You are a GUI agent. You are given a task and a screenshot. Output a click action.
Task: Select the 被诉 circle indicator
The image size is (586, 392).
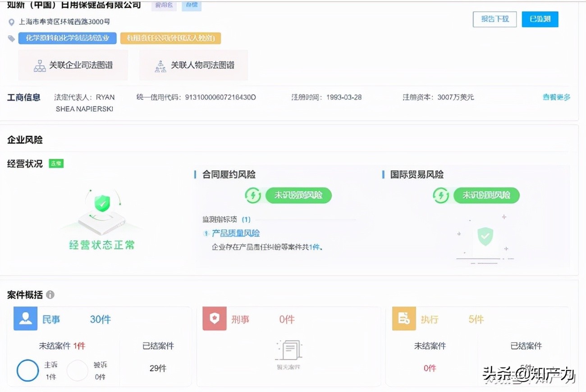(78, 370)
